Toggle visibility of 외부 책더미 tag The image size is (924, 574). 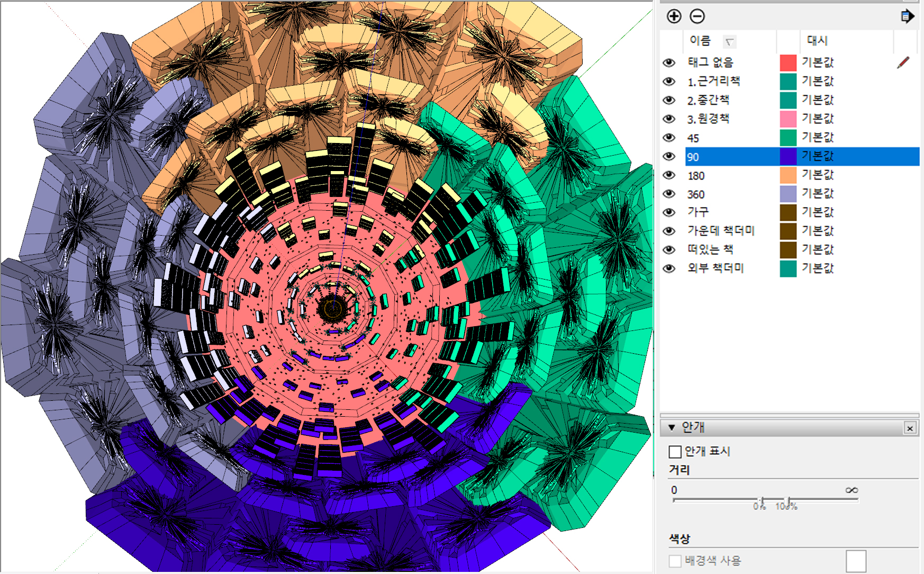(x=669, y=268)
